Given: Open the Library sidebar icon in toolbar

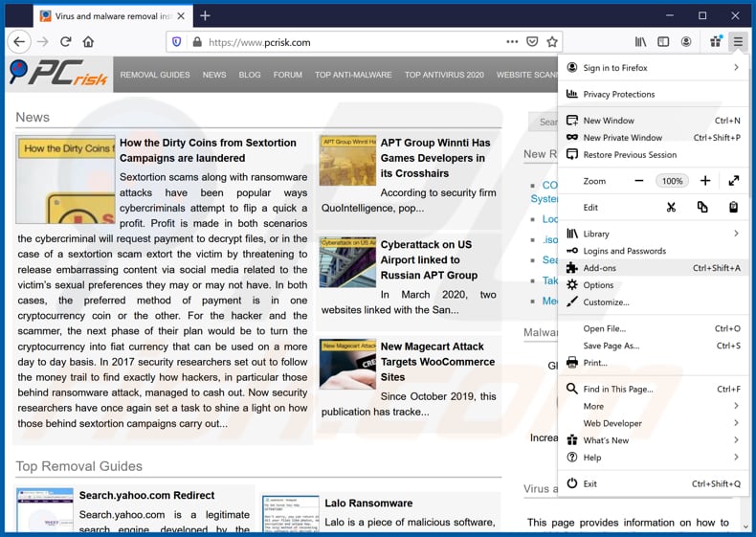Looking at the screenshot, I should 640,42.
